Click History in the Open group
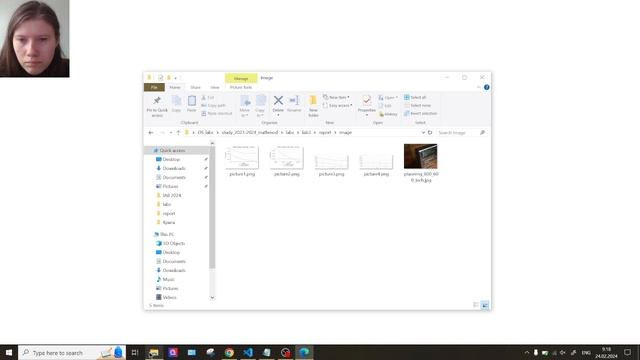Viewport: 640px width, 360px height. [388, 114]
